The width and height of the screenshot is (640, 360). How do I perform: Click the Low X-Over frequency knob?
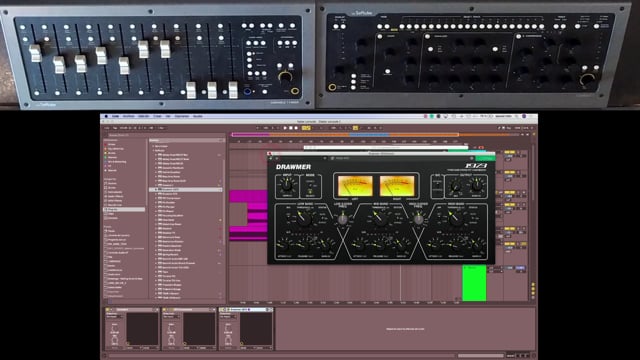[342, 219]
